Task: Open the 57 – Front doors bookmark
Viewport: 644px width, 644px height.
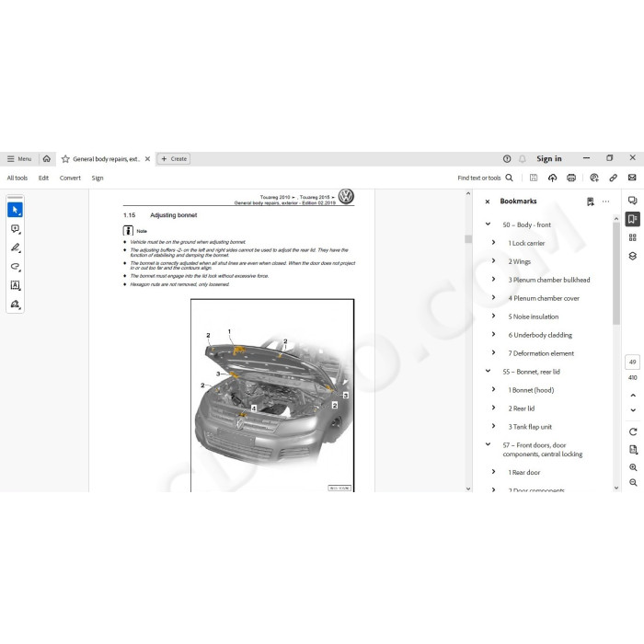Action: [542, 449]
